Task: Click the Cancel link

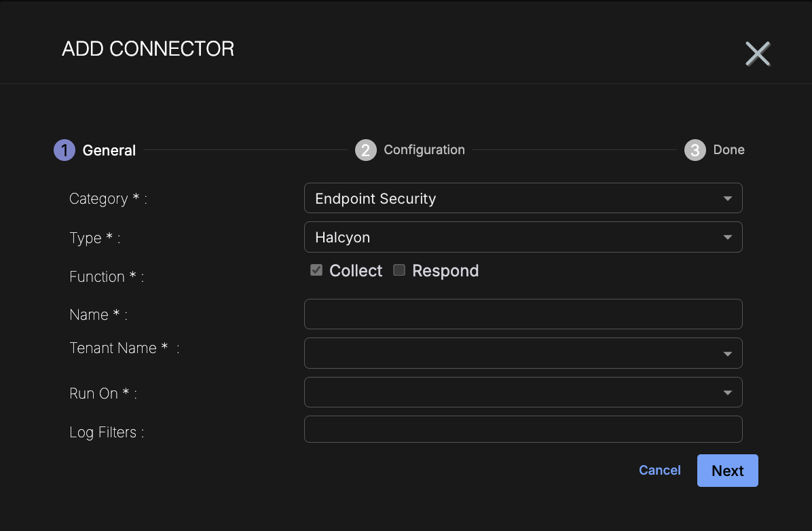Action: point(659,471)
